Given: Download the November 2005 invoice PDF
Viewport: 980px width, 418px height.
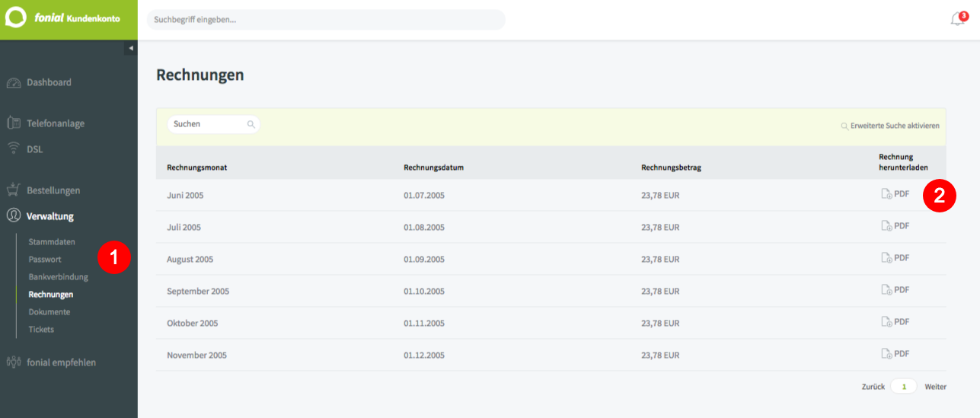Looking at the screenshot, I should coord(895,354).
